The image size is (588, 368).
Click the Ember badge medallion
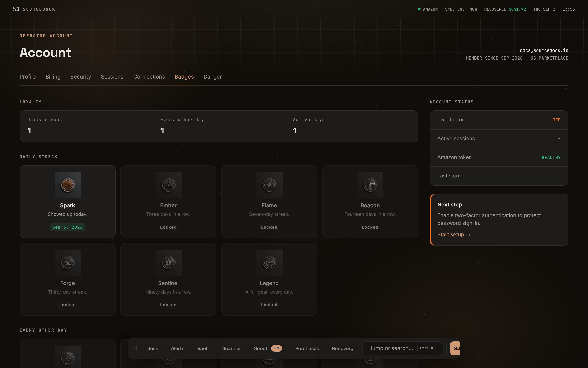coord(169,185)
